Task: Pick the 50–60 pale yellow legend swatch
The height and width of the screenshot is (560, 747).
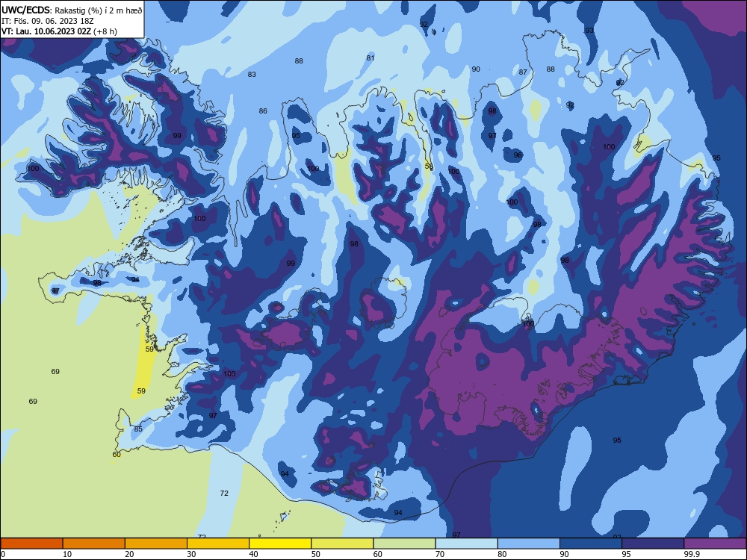Action: [x=342, y=544]
